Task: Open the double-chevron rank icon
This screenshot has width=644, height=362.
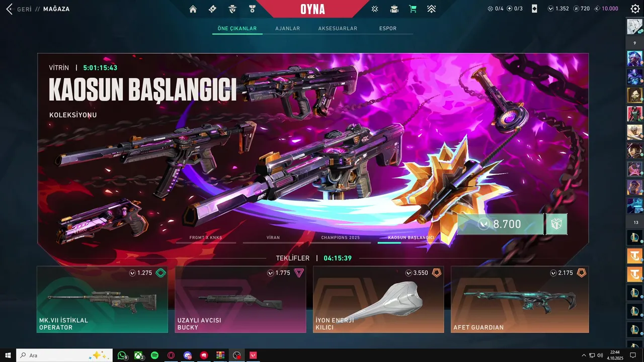Action: [x=431, y=9]
